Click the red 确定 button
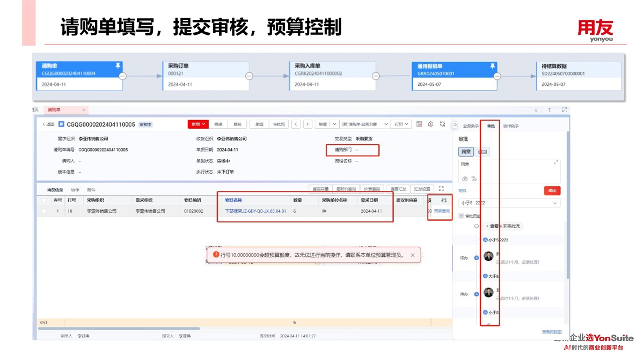Viewport: 644px width, 362px height. click(x=552, y=190)
